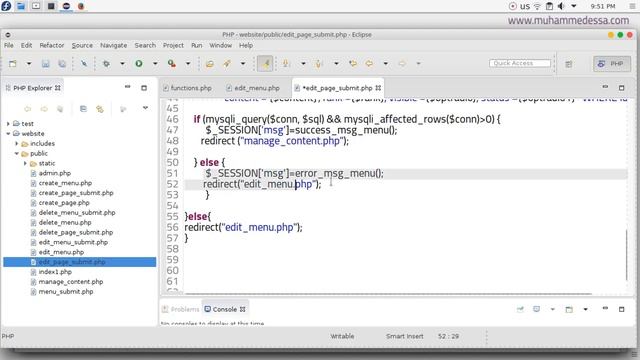This screenshot has width=640, height=360.
Task: Expand the includes folder
Action: (x=16, y=144)
